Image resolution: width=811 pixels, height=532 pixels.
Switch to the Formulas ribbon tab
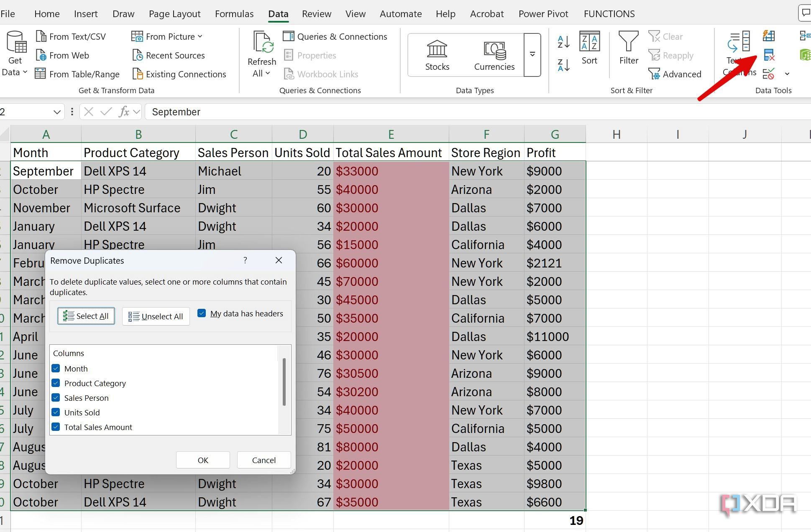tap(234, 13)
